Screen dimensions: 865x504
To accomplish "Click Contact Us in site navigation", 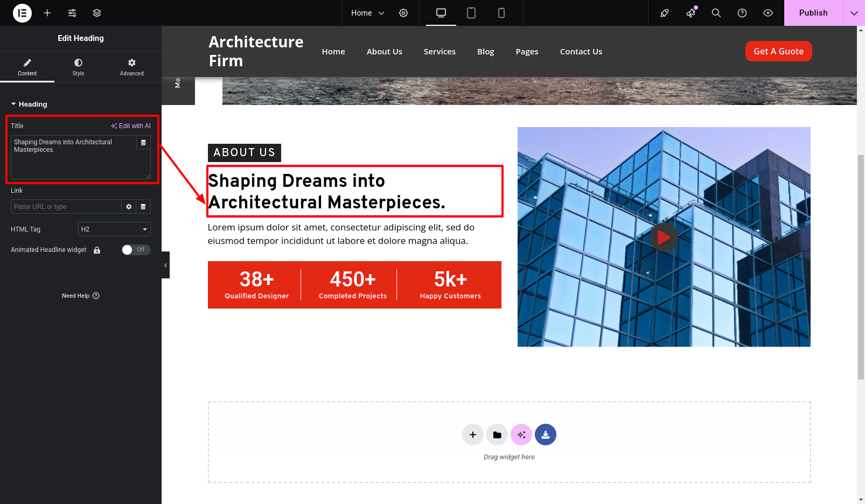I will pos(581,52).
